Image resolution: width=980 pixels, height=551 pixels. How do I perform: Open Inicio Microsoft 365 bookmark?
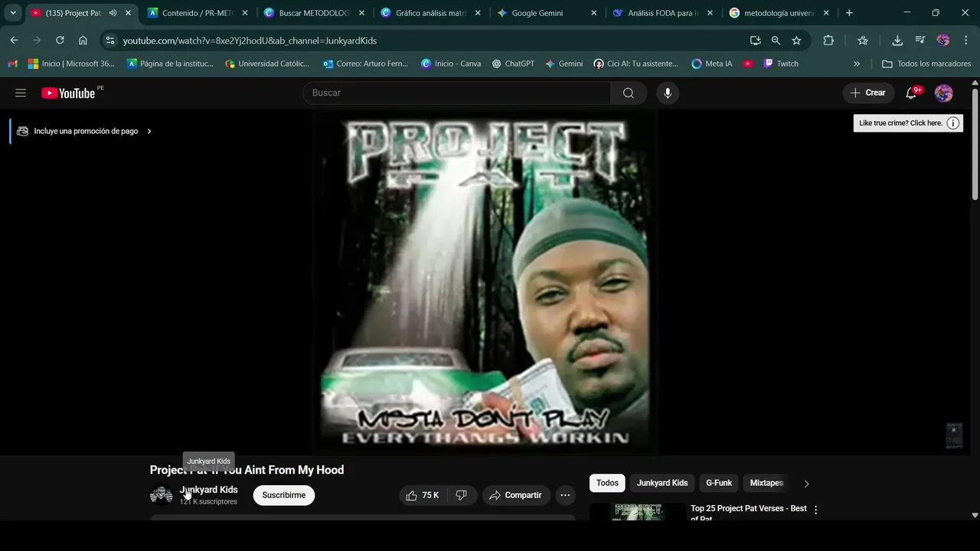[71, 64]
